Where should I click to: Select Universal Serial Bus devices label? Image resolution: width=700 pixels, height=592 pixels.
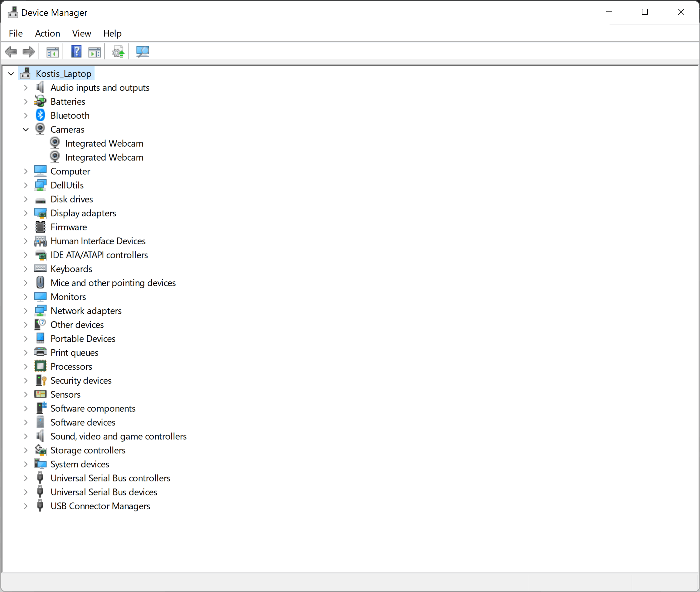coord(104,492)
